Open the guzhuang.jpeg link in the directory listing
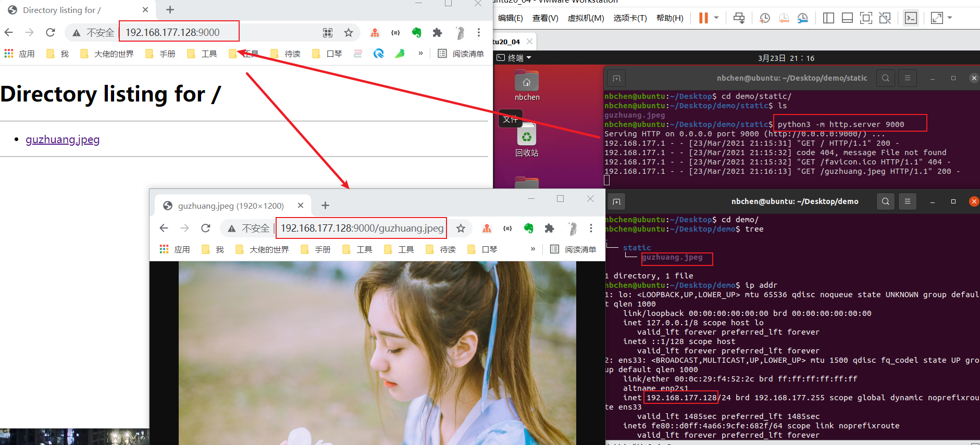Screen dimensions: 980x445 coord(63,139)
